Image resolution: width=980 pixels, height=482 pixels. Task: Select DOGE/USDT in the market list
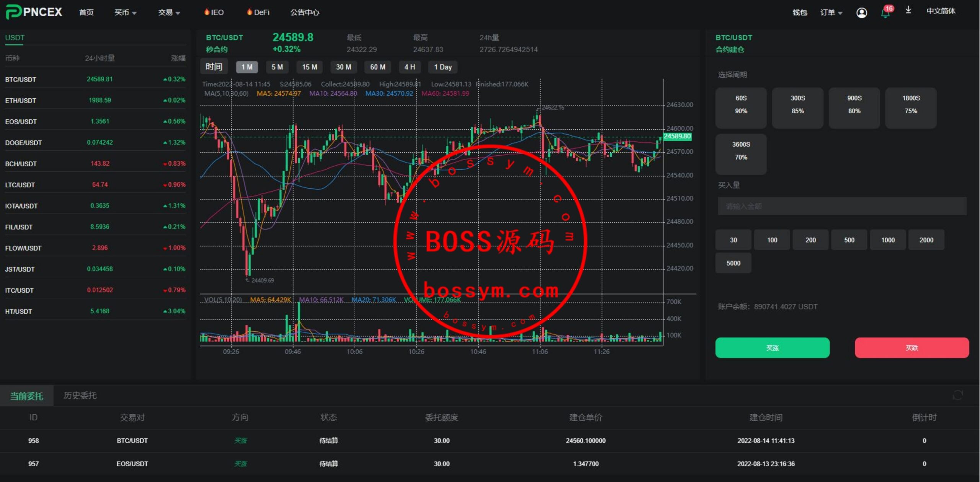click(95, 142)
